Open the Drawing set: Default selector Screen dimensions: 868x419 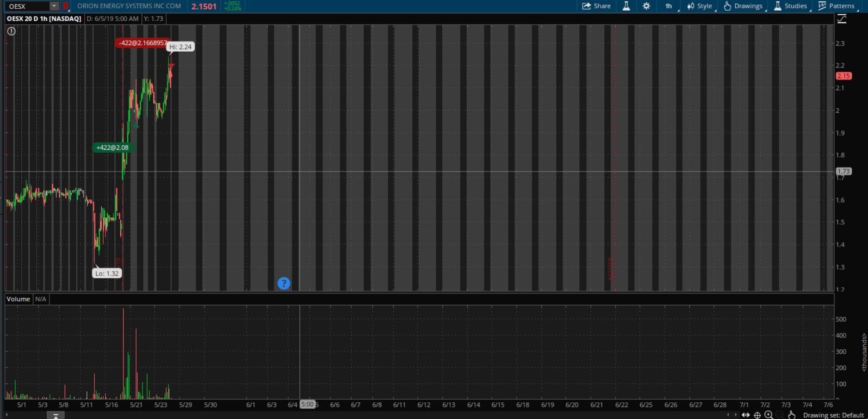coord(833,415)
